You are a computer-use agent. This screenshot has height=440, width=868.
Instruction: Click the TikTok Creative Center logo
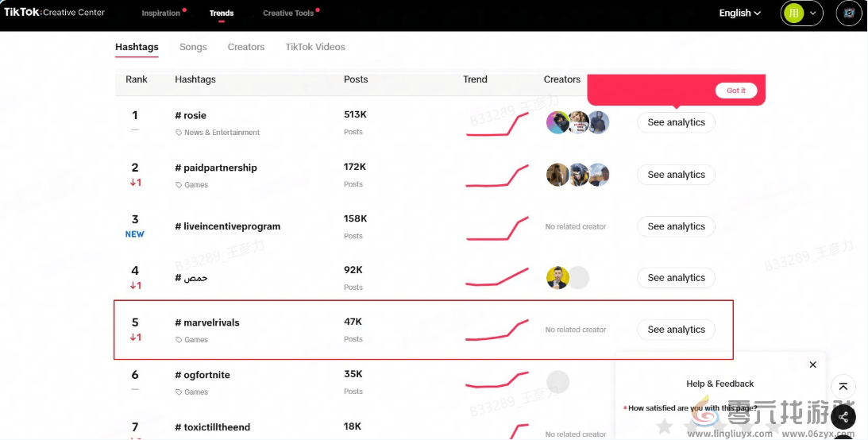[x=54, y=13]
